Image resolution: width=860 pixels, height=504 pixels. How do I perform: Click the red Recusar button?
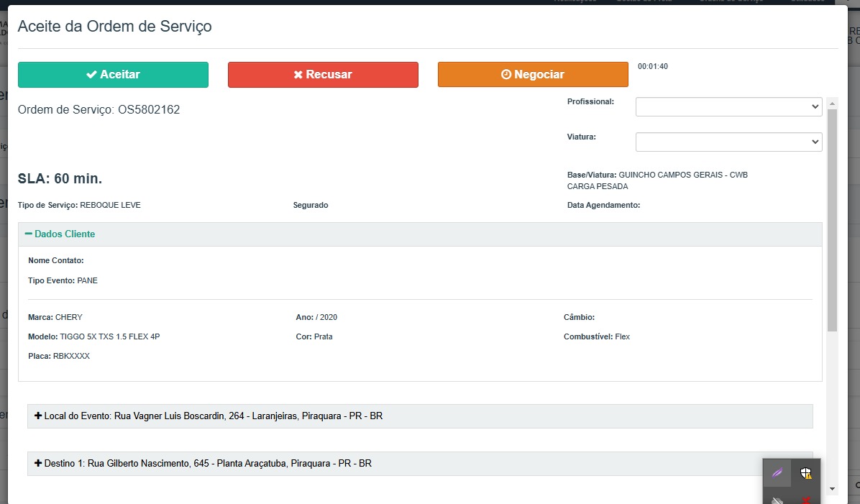tap(323, 75)
